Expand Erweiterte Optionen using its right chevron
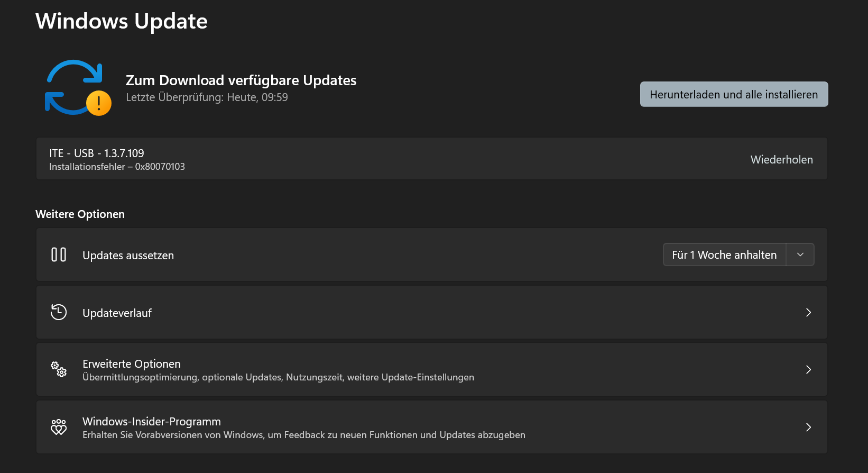The width and height of the screenshot is (868, 473). (x=808, y=370)
